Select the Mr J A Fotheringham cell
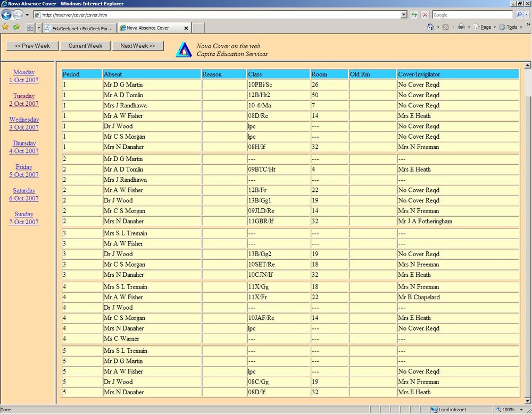Viewport: 532px width, 415px height. pyautogui.click(x=458, y=221)
